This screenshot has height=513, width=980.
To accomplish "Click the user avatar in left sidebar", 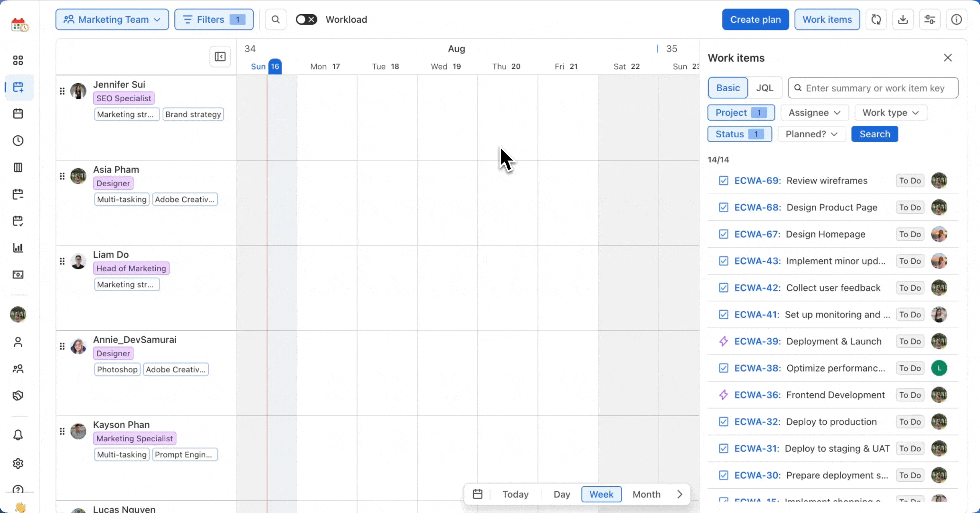I will (18, 314).
